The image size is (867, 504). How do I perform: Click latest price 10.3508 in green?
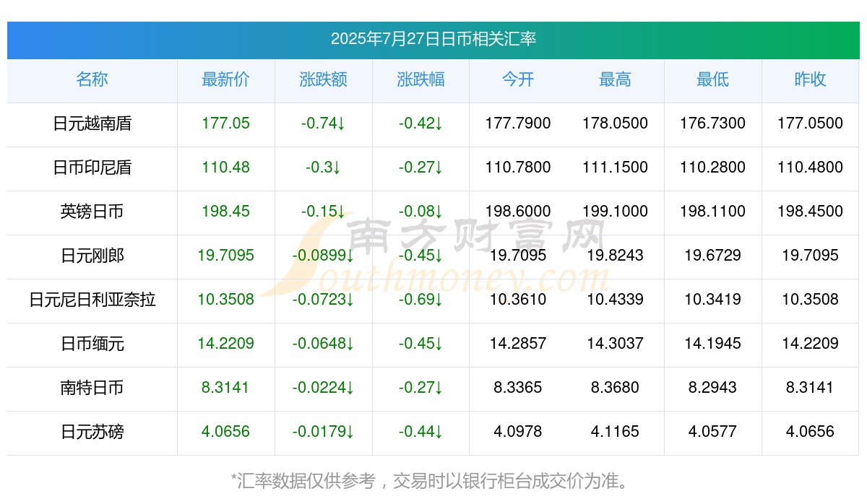coord(226,300)
